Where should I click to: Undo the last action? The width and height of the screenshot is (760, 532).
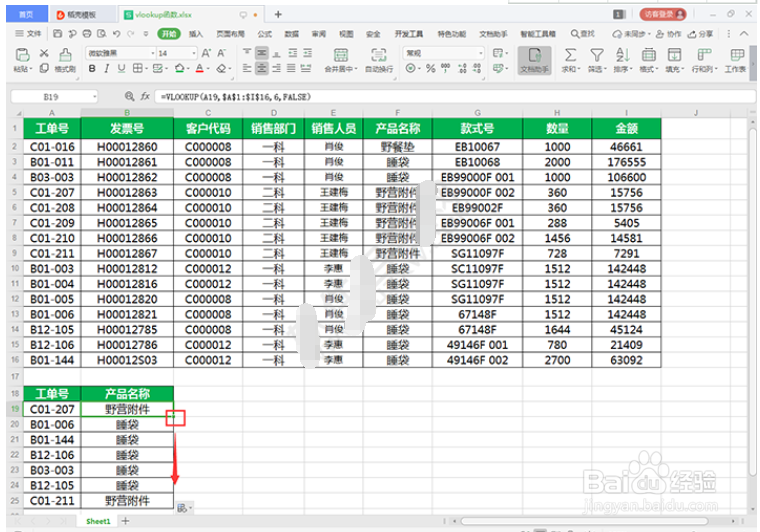point(116,33)
